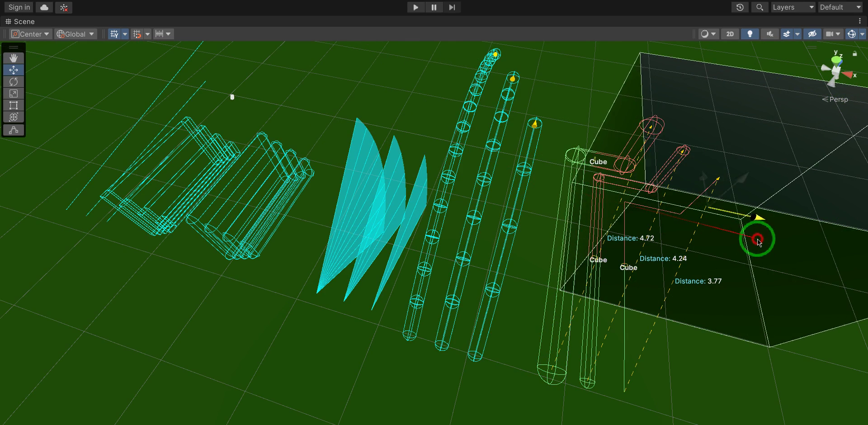This screenshot has width=868, height=425.
Task: Open the Center pivot mode dropdown
Action: [30, 34]
